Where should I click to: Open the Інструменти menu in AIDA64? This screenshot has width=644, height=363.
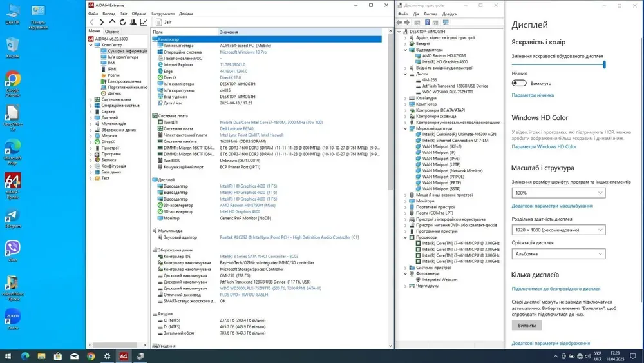(x=163, y=14)
